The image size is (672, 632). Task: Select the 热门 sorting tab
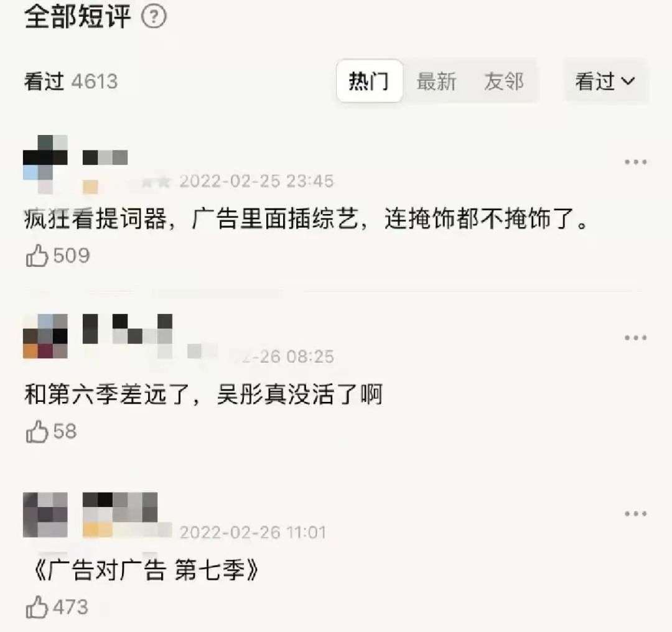coord(370,81)
